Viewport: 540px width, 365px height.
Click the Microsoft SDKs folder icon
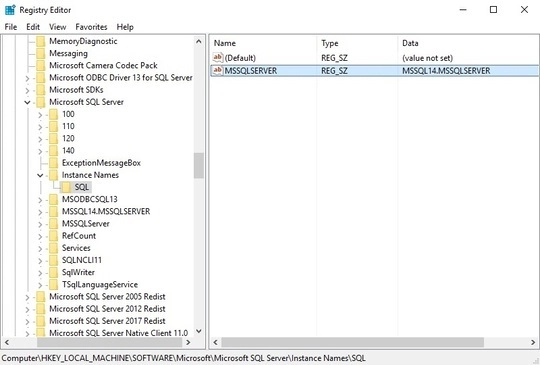point(41,90)
